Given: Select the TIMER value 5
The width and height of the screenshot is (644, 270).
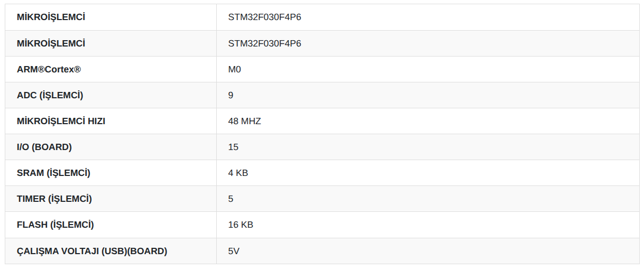Looking at the screenshot, I should (x=231, y=199).
